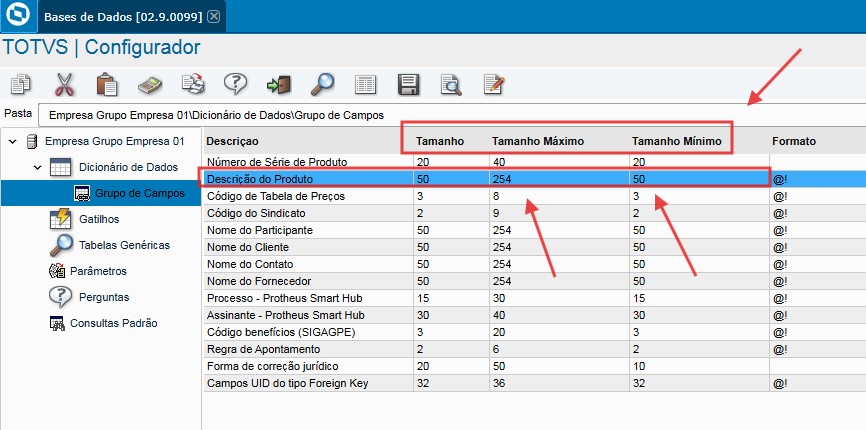Viewport: 866px width, 430px height.
Task: Open the Help question mark icon
Action: point(235,84)
